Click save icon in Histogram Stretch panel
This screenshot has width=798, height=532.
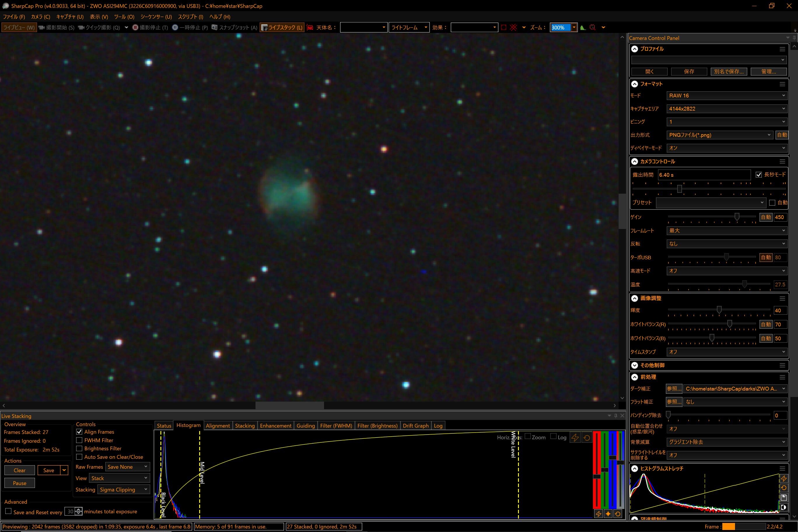click(784, 497)
